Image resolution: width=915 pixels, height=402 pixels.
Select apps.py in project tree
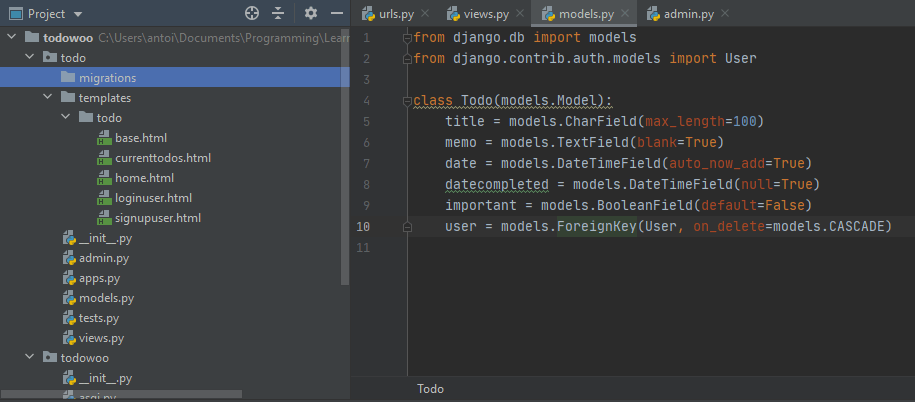[x=100, y=278]
